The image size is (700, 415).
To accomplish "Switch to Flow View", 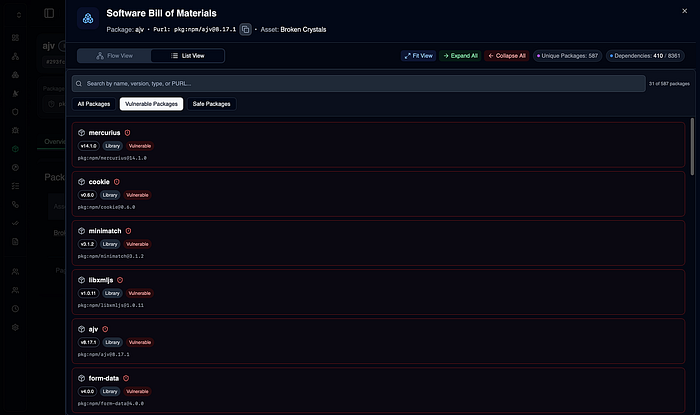I will [x=114, y=56].
